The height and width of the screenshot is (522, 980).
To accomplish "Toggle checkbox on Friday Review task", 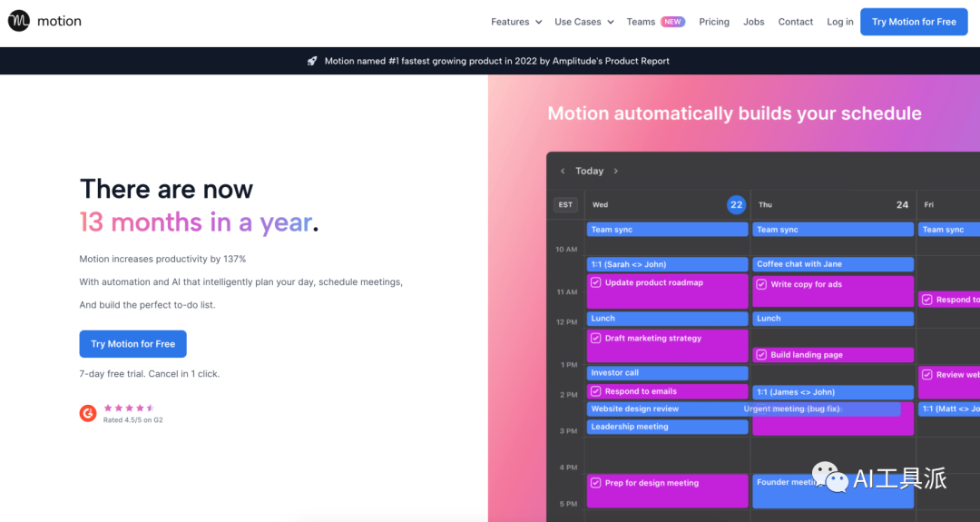I will 926,375.
